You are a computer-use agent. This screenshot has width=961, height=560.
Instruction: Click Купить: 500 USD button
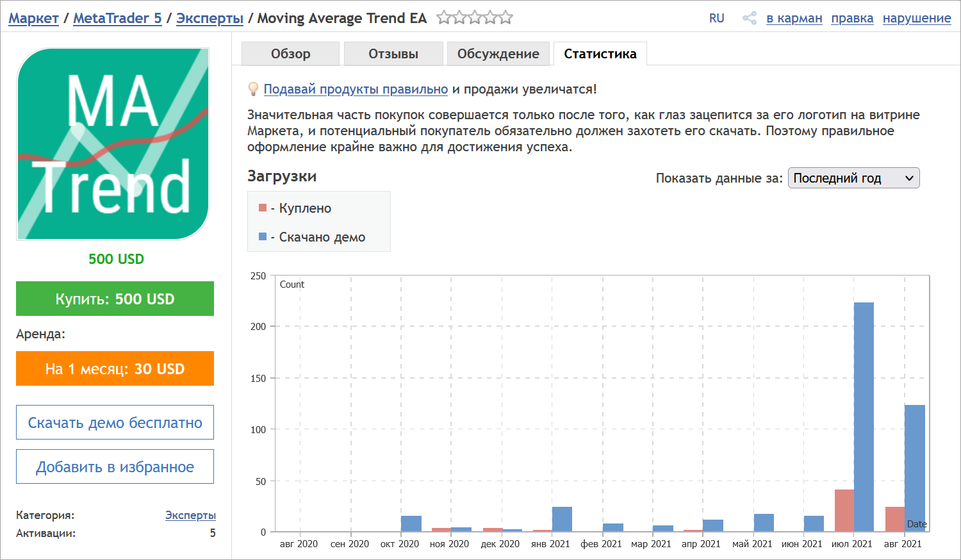115,299
